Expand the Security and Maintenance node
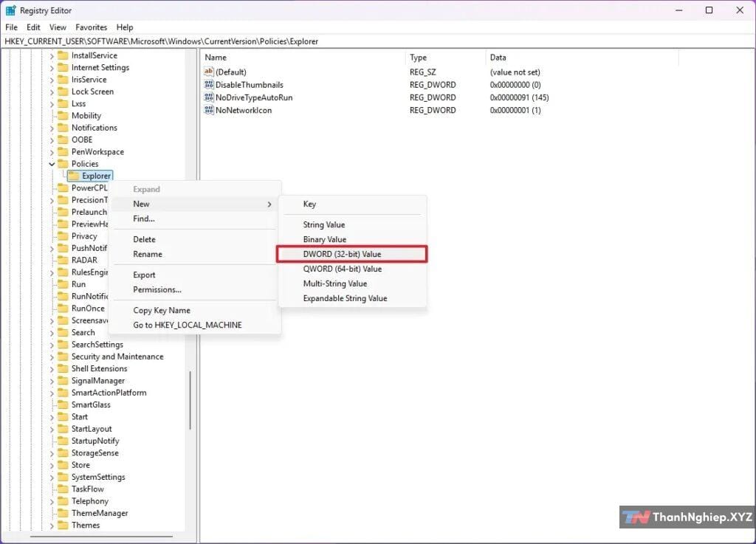Image resolution: width=756 pixels, height=544 pixels. point(52,357)
